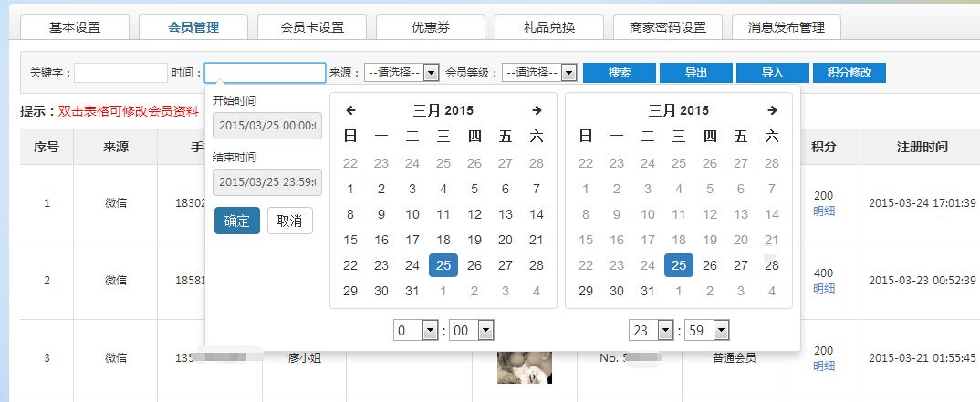980x402 pixels.
Task: Open end hour dropdown showing 23
Action: pyautogui.click(x=651, y=330)
